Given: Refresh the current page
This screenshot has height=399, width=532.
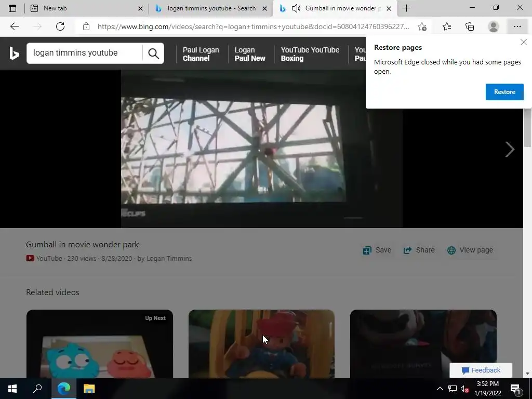Looking at the screenshot, I should pos(60,26).
